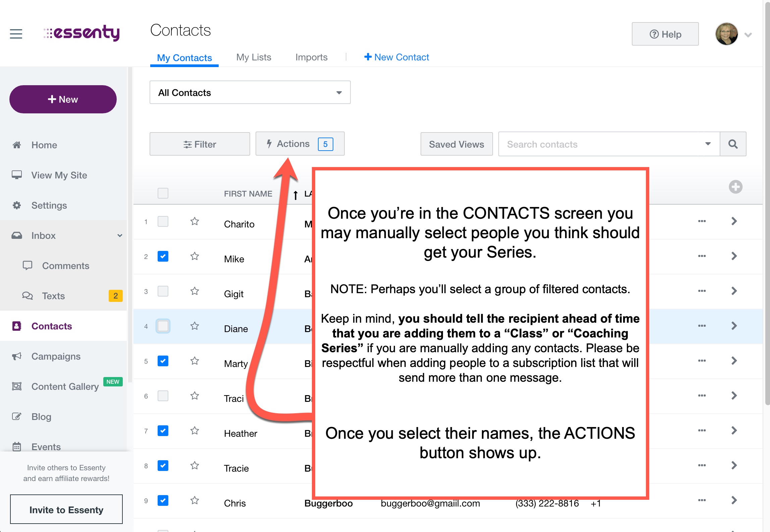The height and width of the screenshot is (532, 770).
Task: Open Chris contact details arrow
Action: tap(734, 500)
